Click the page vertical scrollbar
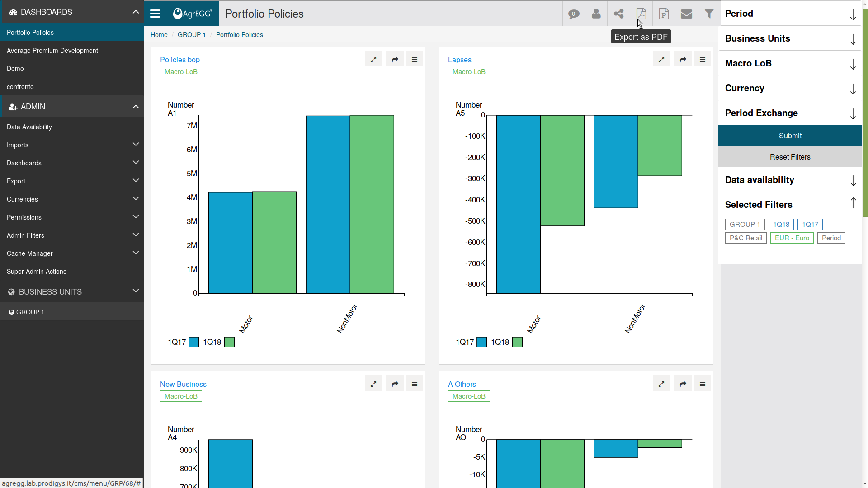The height and width of the screenshot is (488, 868). 865,113
